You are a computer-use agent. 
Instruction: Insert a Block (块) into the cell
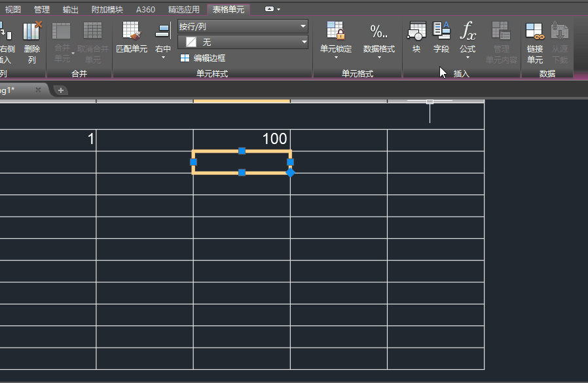[x=416, y=33]
